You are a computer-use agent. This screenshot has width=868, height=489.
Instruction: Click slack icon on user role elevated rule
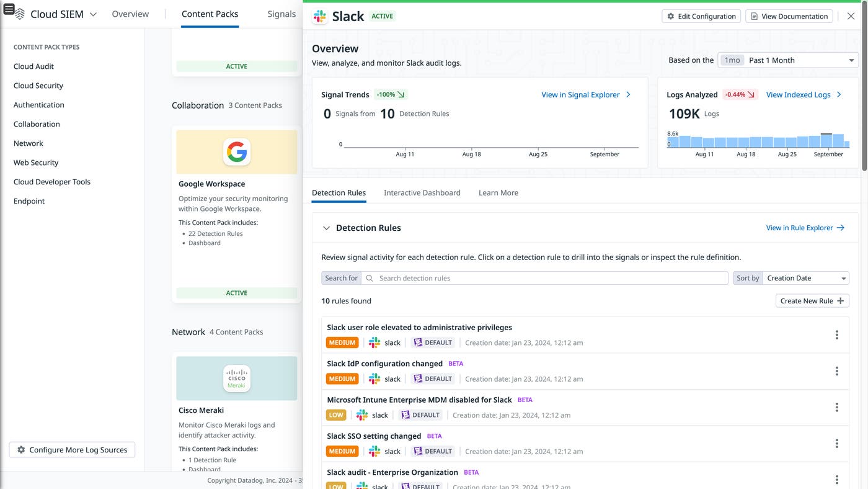374,343
